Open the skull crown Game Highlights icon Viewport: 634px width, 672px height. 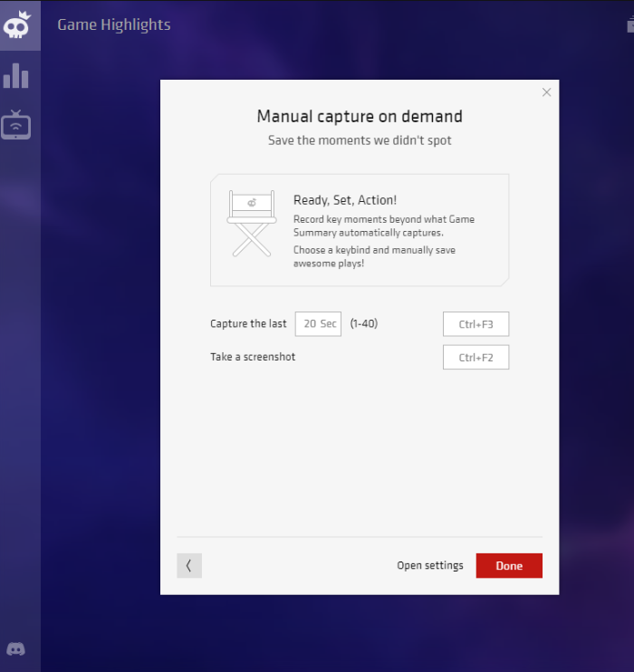point(17,25)
